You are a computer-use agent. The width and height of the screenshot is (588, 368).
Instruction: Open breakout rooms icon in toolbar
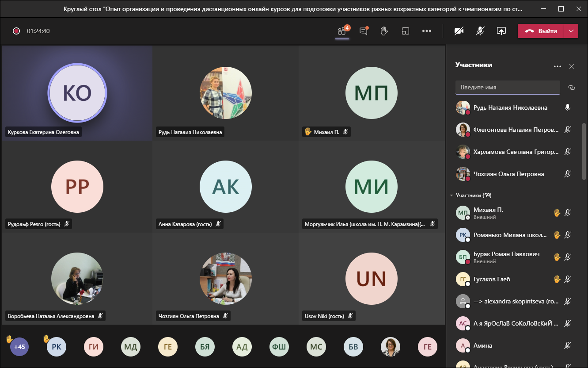[x=405, y=31]
